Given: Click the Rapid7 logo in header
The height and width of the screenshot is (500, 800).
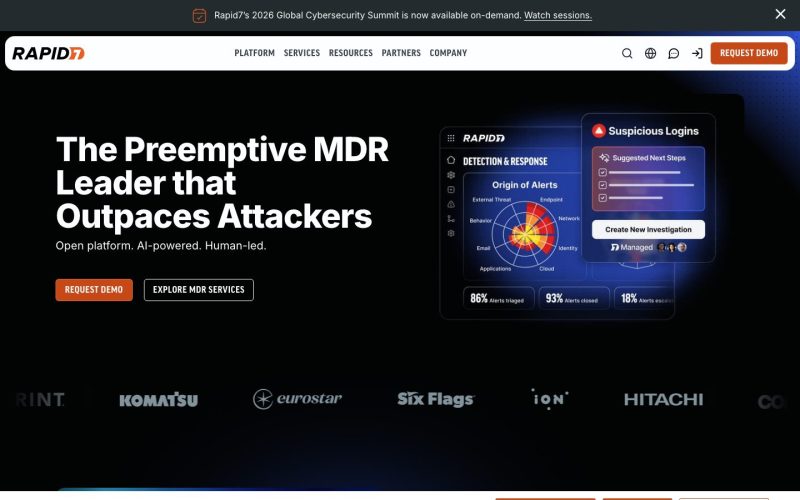Looking at the screenshot, I should click(48, 53).
